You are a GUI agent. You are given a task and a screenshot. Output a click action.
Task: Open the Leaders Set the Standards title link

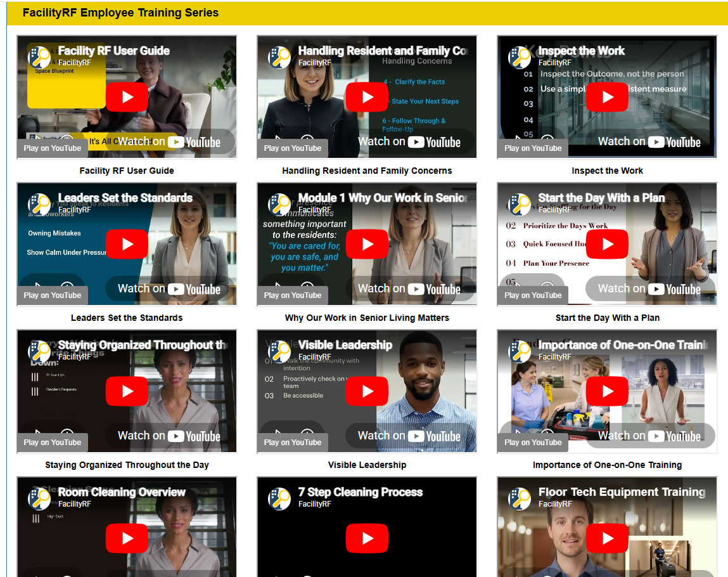(125, 198)
